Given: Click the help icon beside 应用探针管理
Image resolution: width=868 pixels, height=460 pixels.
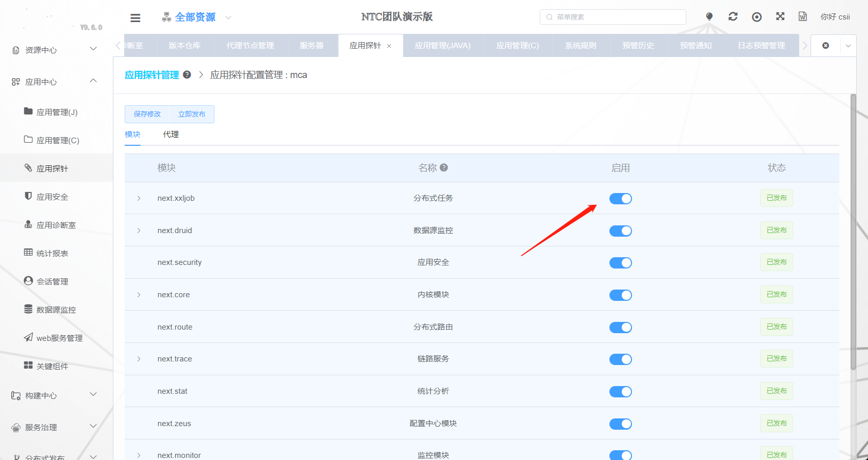Looking at the screenshot, I should [x=187, y=74].
